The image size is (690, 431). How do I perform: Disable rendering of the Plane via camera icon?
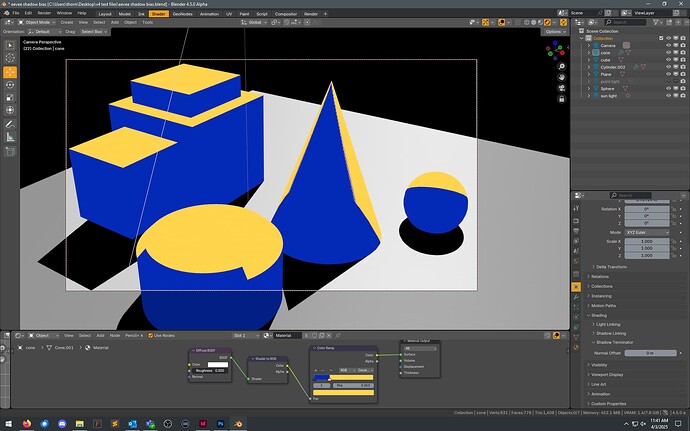point(683,74)
